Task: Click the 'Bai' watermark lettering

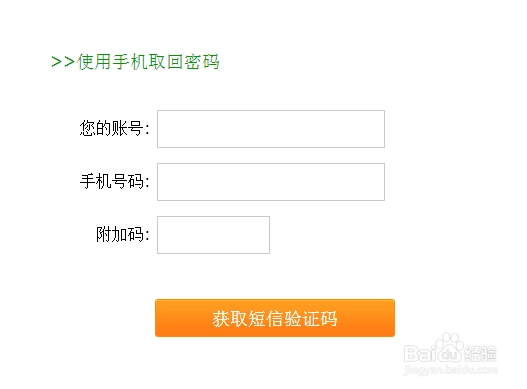Action: [x=421, y=354]
